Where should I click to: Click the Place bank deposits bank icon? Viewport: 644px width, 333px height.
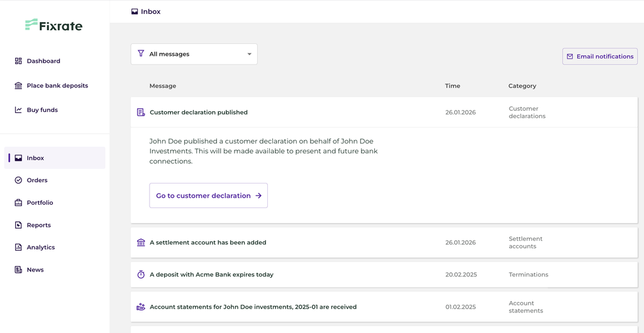click(18, 85)
